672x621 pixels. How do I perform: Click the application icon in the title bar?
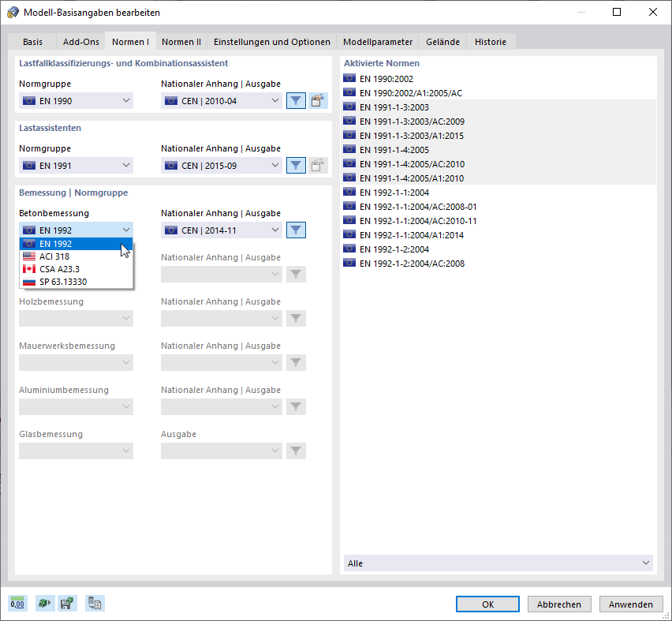click(x=13, y=12)
